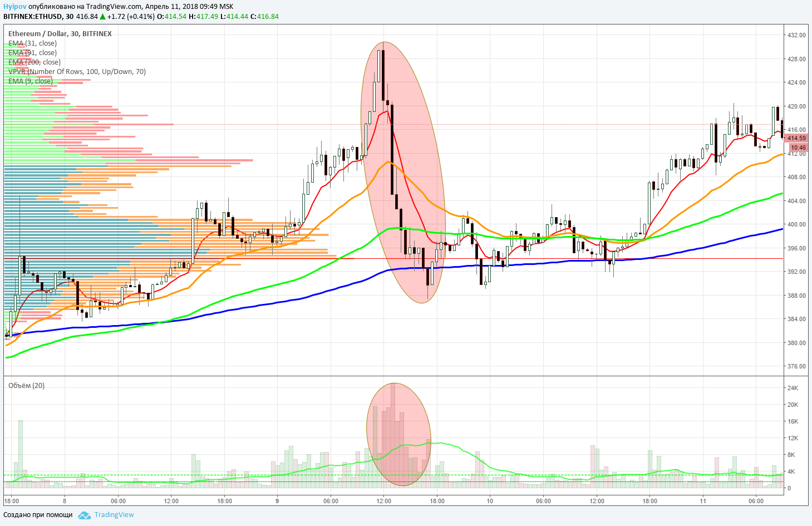This screenshot has width=812, height=526.
Task: Click the H:417.49 high value
Action: (203, 17)
